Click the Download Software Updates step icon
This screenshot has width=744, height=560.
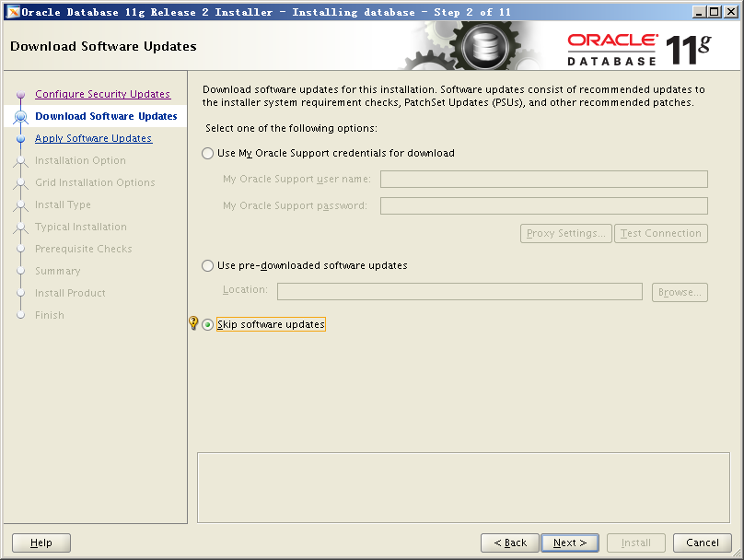20,117
